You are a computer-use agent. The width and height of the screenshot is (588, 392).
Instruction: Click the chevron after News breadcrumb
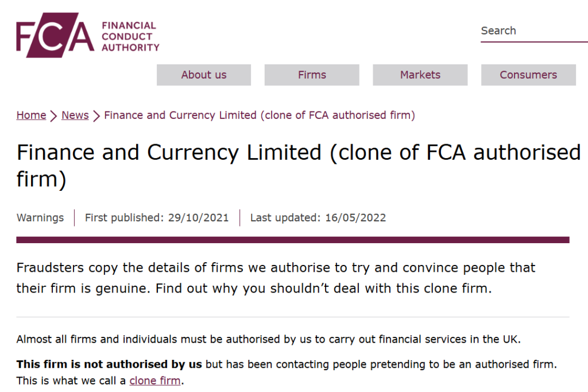(96, 116)
